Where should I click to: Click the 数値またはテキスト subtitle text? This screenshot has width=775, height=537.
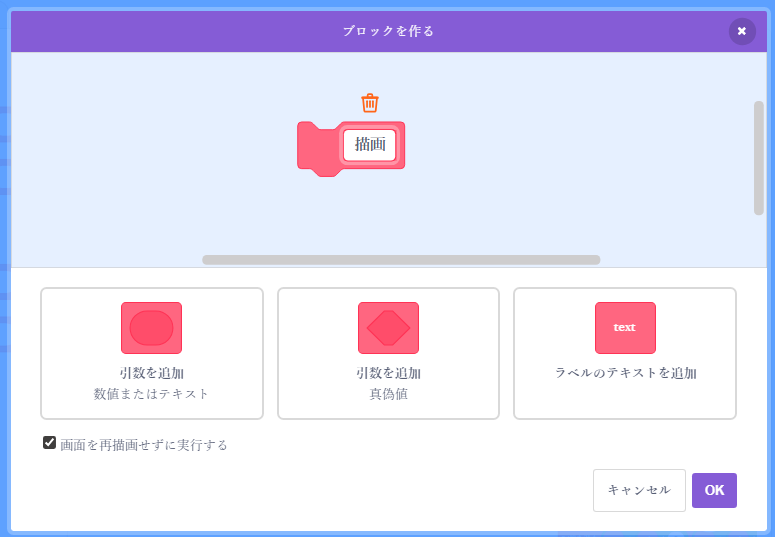coord(151,394)
